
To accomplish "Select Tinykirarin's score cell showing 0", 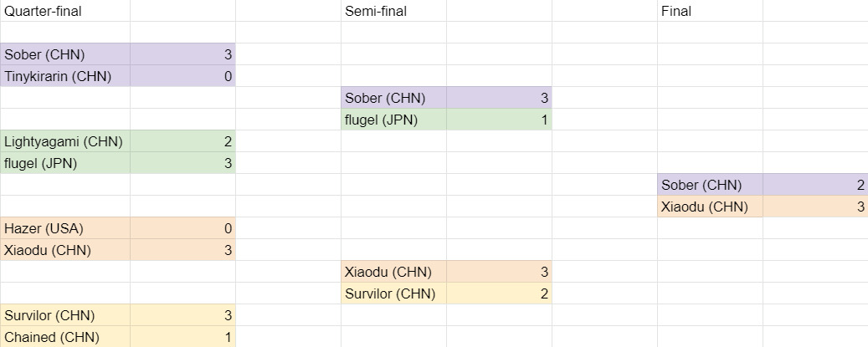I will pos(182,76).
